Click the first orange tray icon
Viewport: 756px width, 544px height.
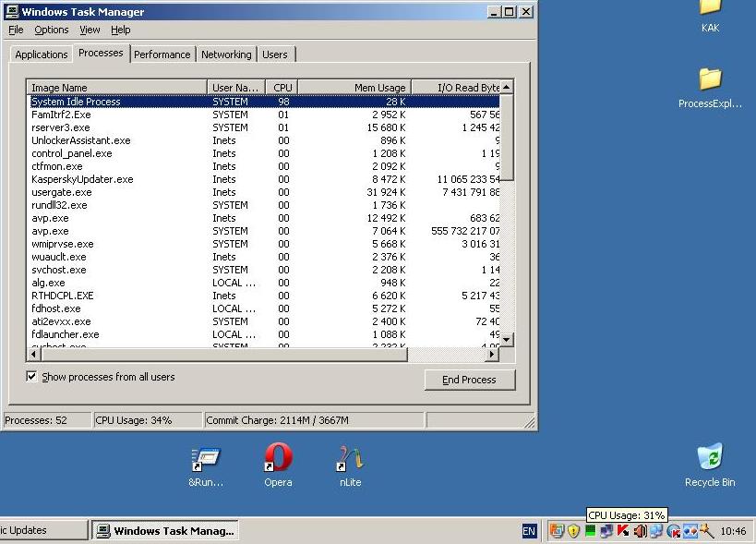(557, 531)
